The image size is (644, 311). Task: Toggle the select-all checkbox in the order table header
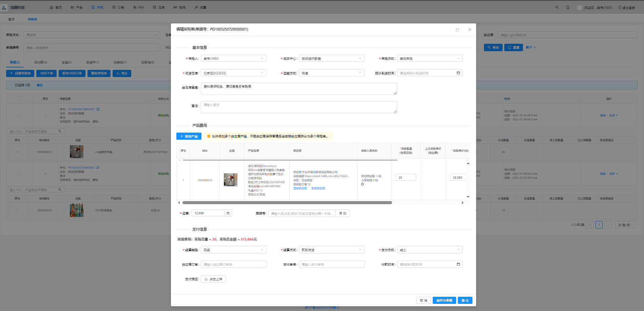click(19, 99)
